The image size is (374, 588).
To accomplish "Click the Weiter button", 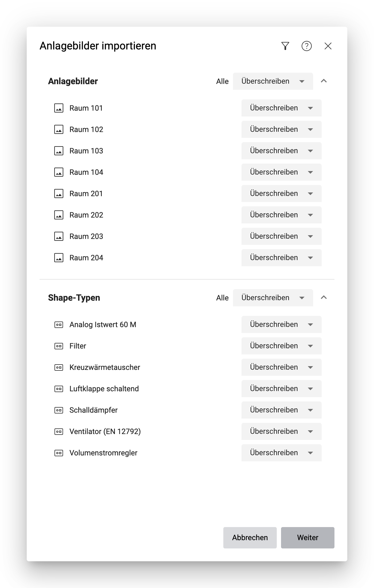I will click(x=307, y=537).
